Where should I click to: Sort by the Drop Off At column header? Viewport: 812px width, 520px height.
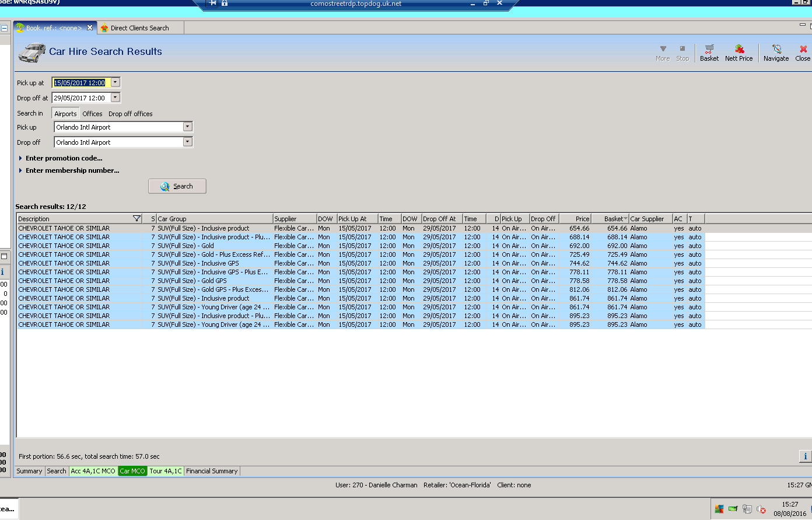pos(442,219)
